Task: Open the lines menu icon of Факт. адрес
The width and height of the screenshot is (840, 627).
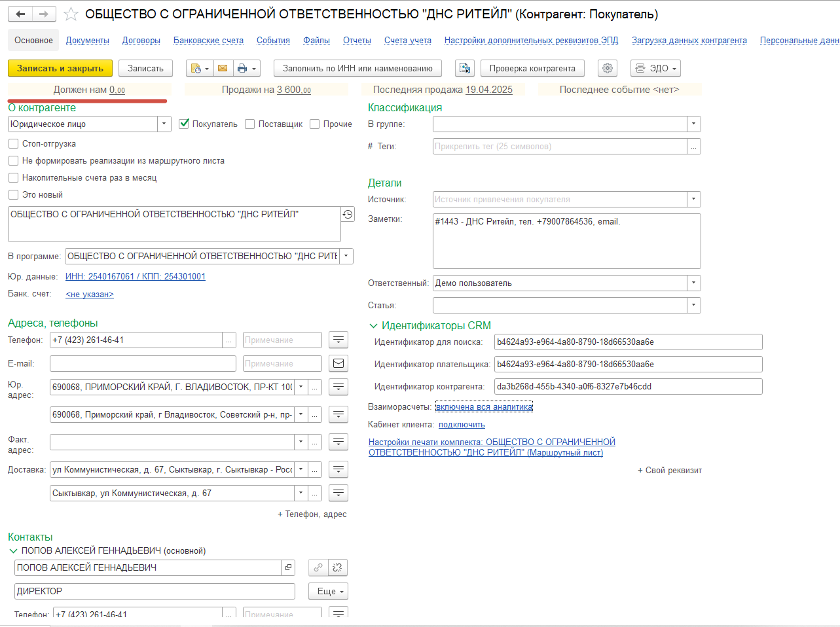Action: coord(338,442)
